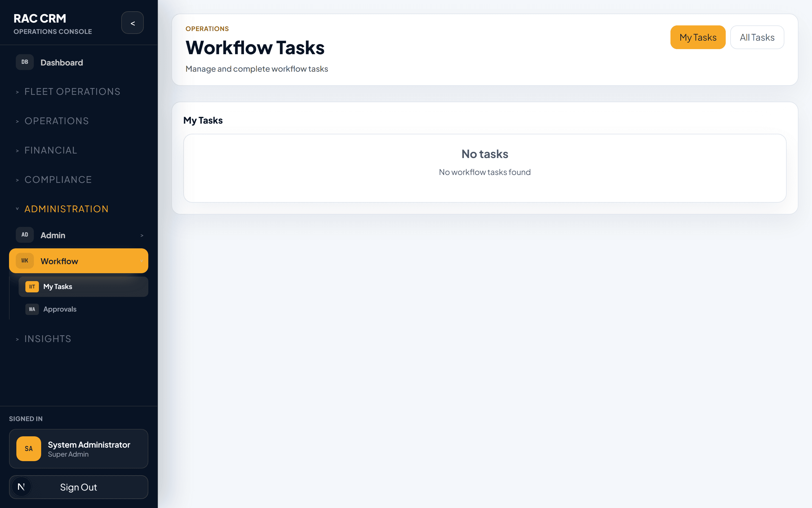Viewport: 812px width, 508px height.
Task: Open the System Administrator profile card
Action: [x=78, y=448]
